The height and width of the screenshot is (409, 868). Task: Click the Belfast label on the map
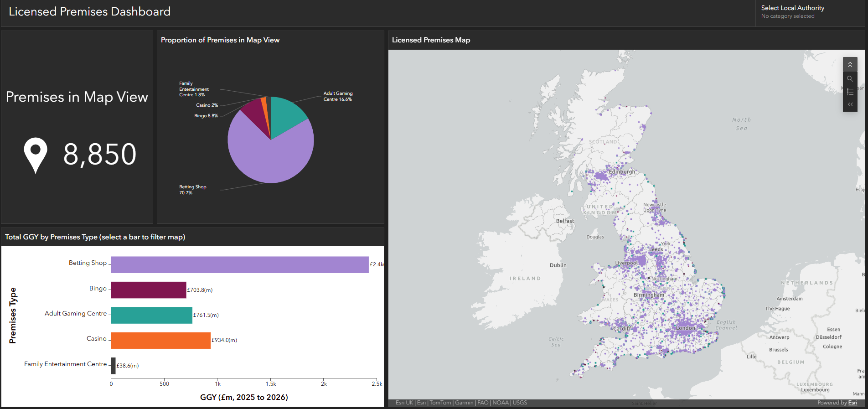click(x=565, y=221)
